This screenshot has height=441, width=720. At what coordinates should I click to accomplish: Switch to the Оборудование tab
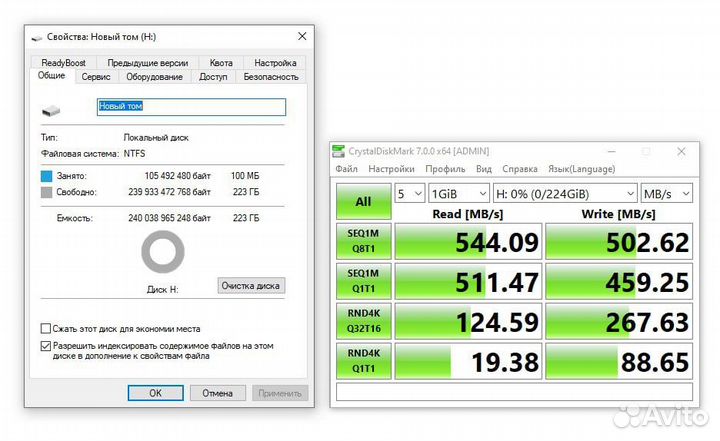(x=154, y=77)
